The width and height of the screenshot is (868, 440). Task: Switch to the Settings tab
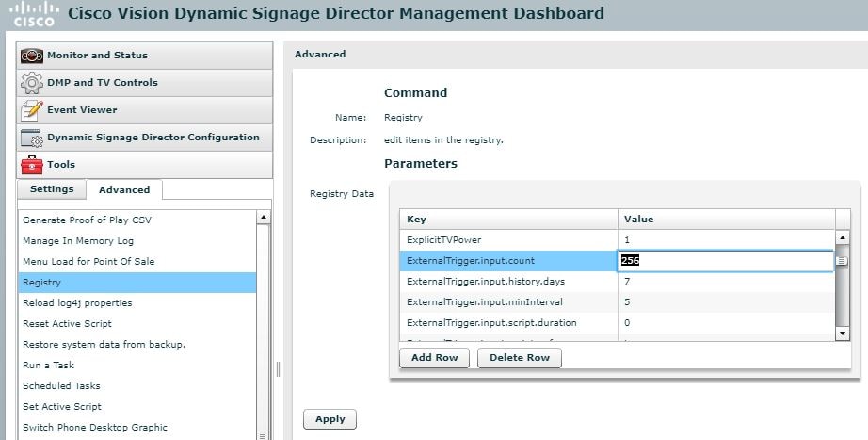point(52,189)
